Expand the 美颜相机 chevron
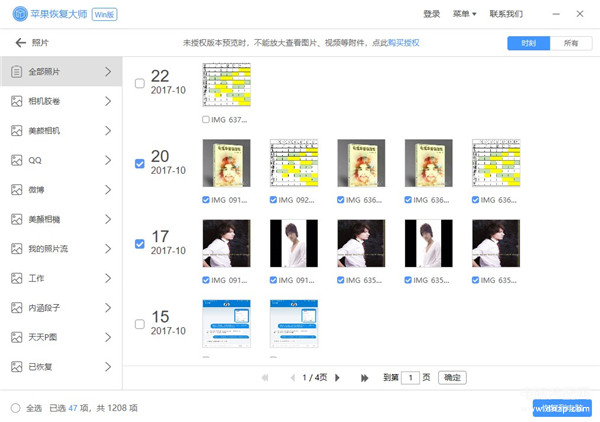The height and width of the screenshot is (422, 600). click(x=108, y=130)
